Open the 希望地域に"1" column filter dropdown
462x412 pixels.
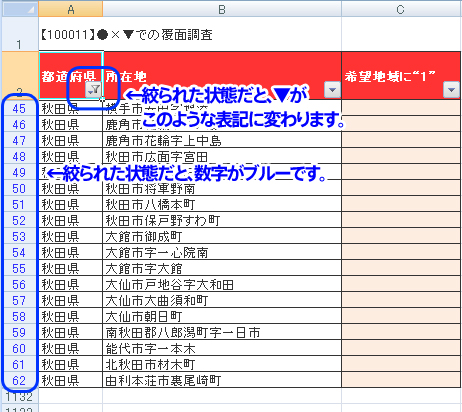click(451, 90)
